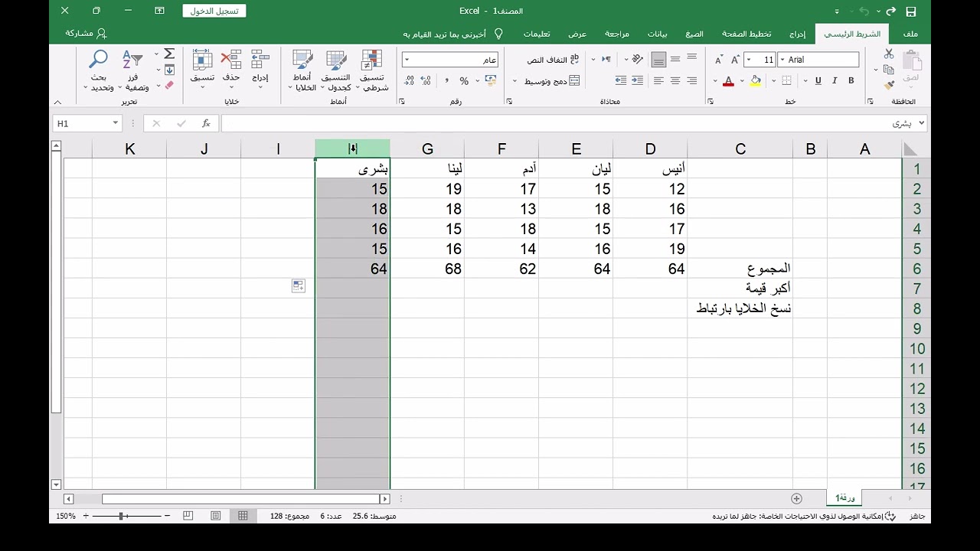
Task: Toggle Bold formatting
Action: [x=851, y=80]
